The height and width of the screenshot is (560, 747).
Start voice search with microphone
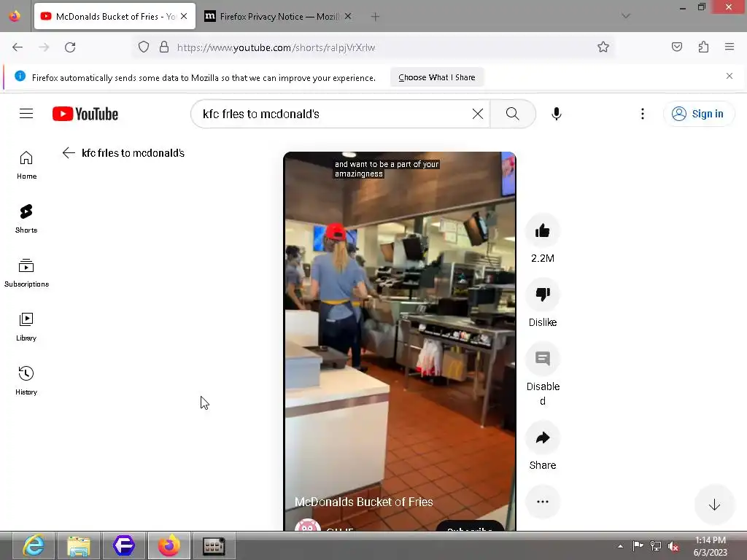[557, 114]
